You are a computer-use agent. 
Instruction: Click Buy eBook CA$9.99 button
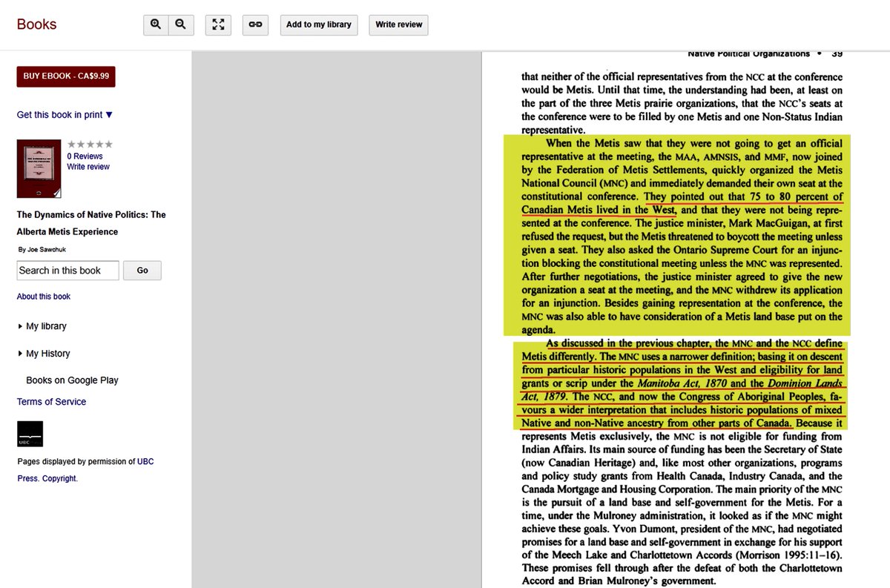point(66,76)
